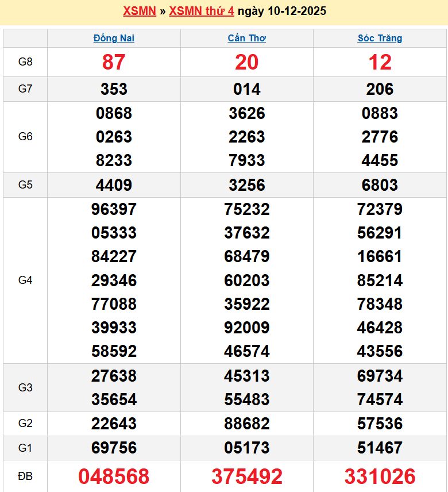Screen dimensions: 448x492
Task: Open the XSMN thứ 4 link
Action: [x=201, y=11]
